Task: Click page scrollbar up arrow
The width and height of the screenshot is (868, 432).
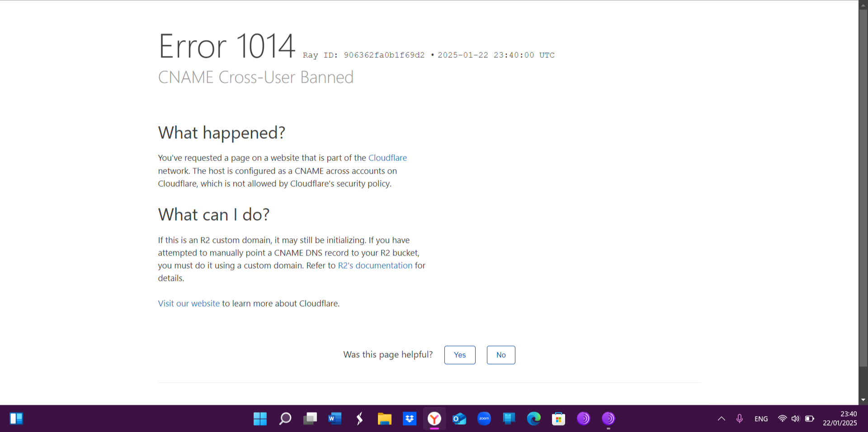Action: 863,5
